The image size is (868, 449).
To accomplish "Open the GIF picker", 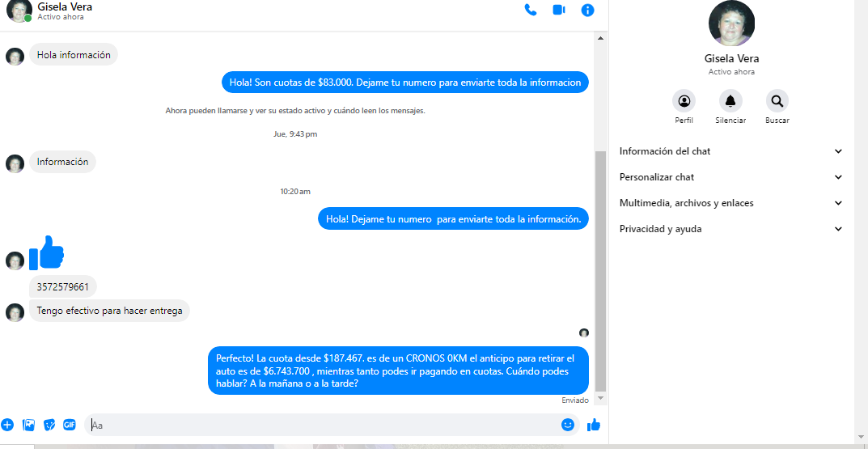I will [70, 425].
